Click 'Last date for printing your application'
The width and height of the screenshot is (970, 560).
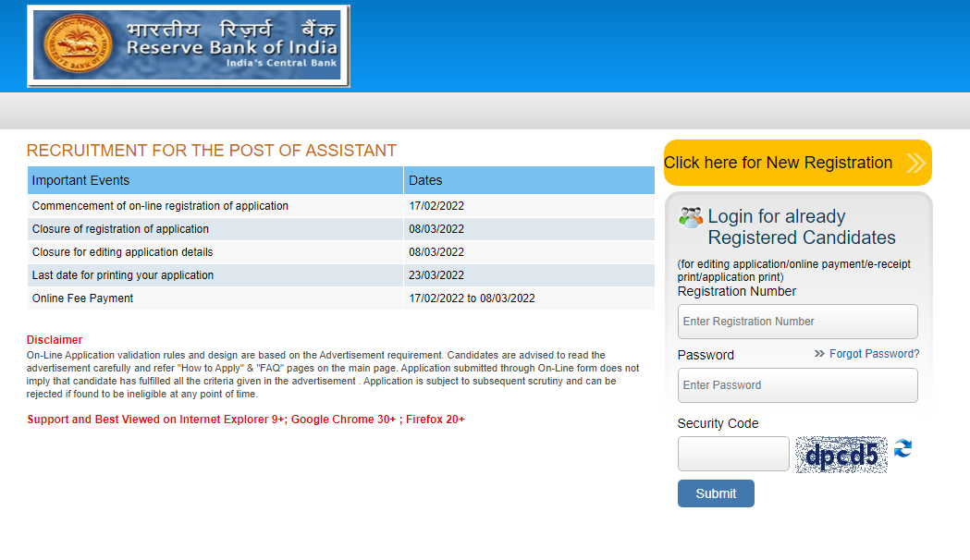click(x=122, y=275)
